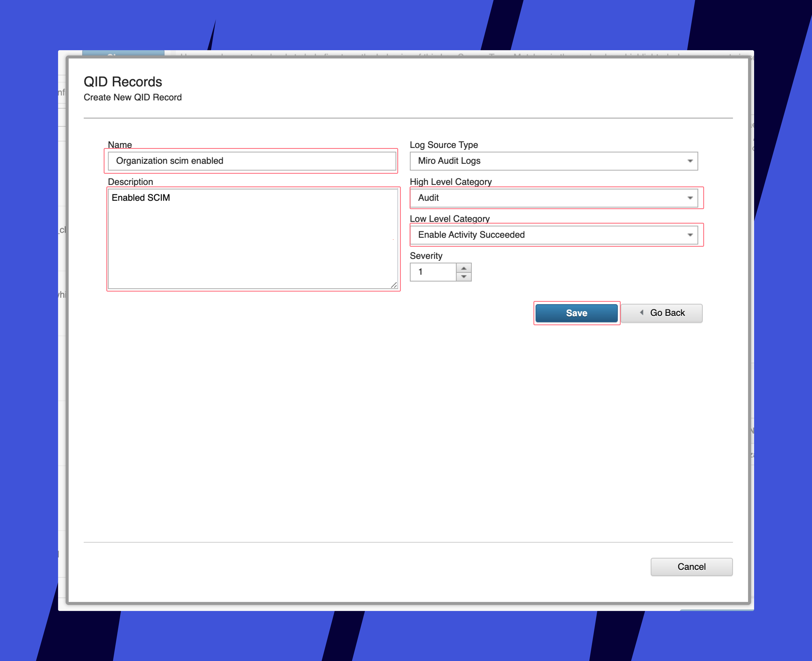Click the 'Create New QID Record' subtitle
The width and height of the screenshot is (812, 661).
(x=133, y=98)
